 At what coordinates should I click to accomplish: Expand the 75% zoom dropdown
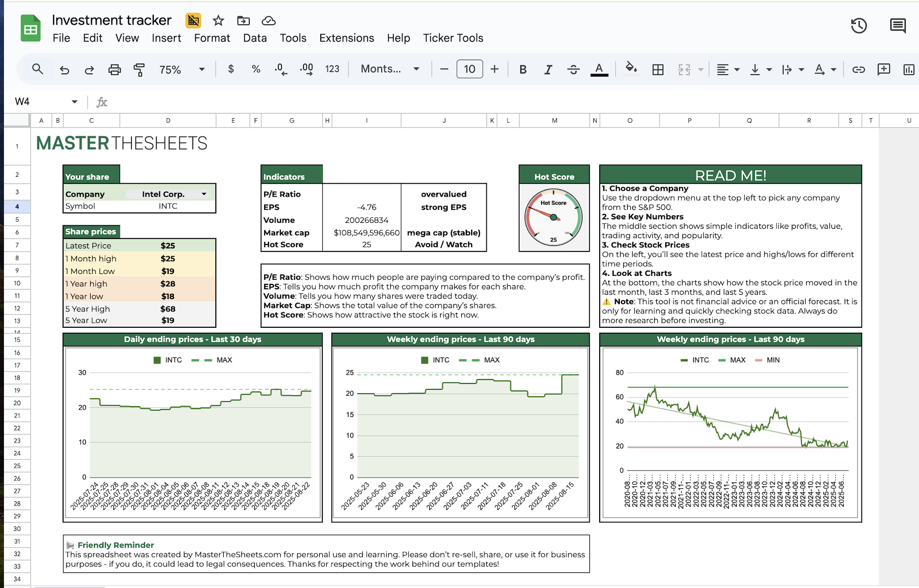202,69
